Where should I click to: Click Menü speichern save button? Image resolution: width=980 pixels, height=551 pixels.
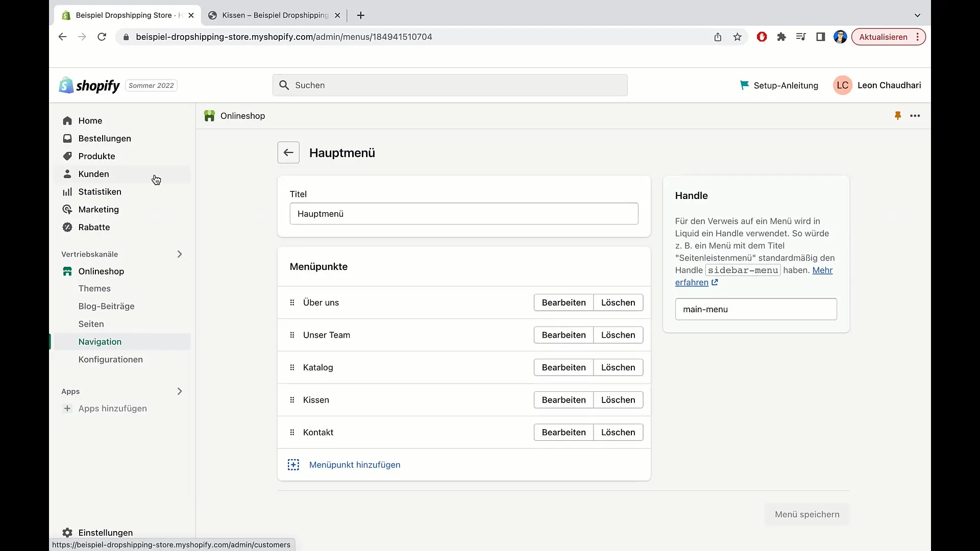point(807,514)
